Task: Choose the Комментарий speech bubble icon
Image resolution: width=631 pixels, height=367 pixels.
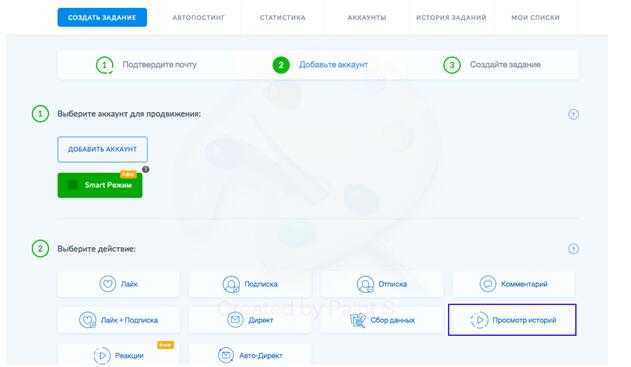Action: (488, 284)
